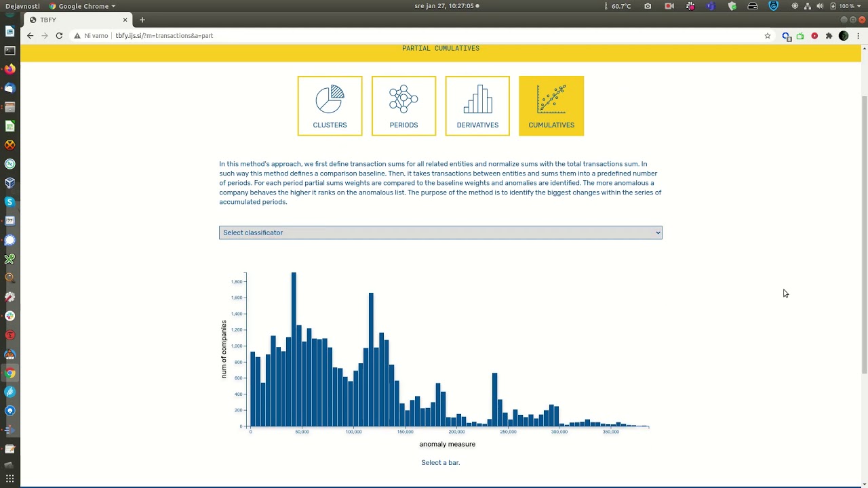Open the Clusters method tile
The height and width of the screenshot is (488, 868).
point(330,106)
